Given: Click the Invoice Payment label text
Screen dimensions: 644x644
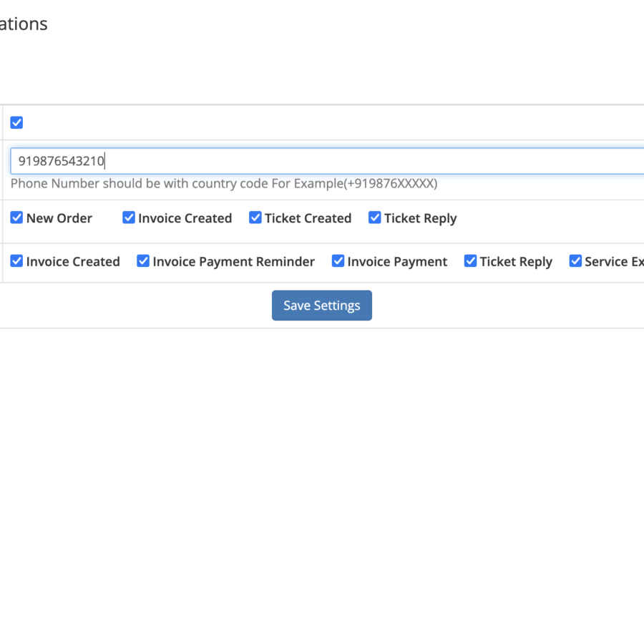Looking at the screenshot, I should point(397,262).
